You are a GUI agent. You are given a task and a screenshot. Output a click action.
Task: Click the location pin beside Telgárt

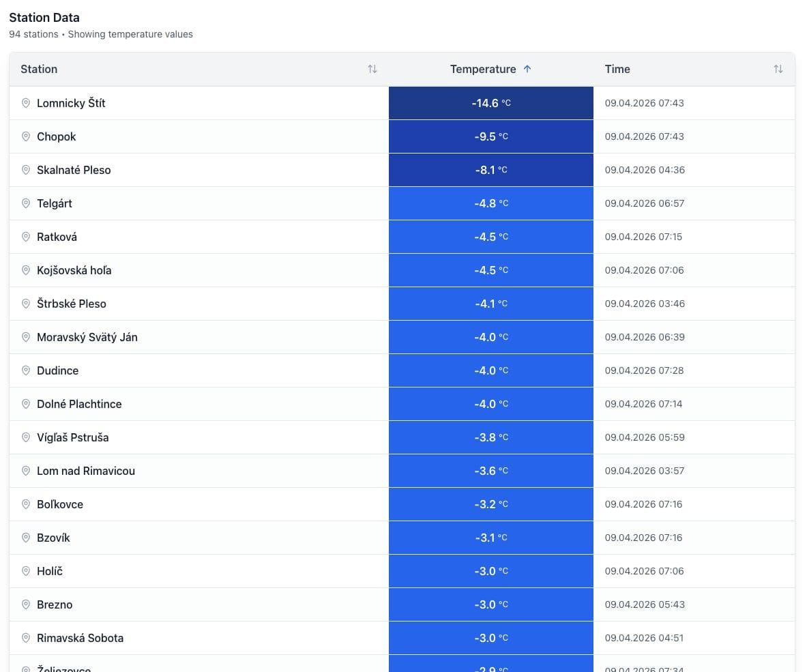26,203
